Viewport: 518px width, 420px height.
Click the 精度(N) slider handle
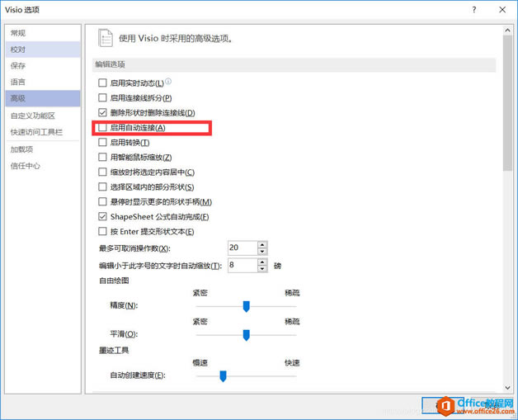click(x=246, y=306)
